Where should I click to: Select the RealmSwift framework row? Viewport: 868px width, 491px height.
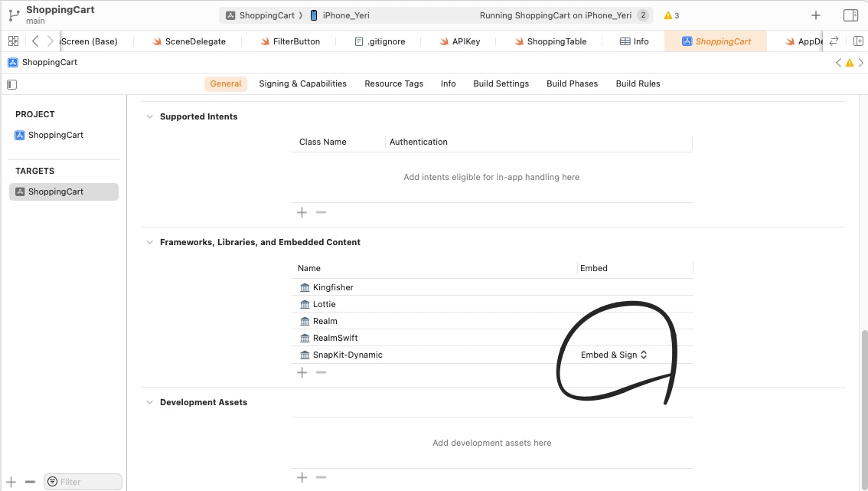(x=492, y=338)
